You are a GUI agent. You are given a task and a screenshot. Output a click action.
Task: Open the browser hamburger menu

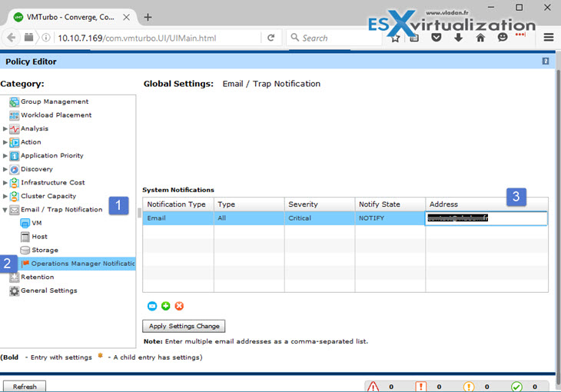coord(549,37)
